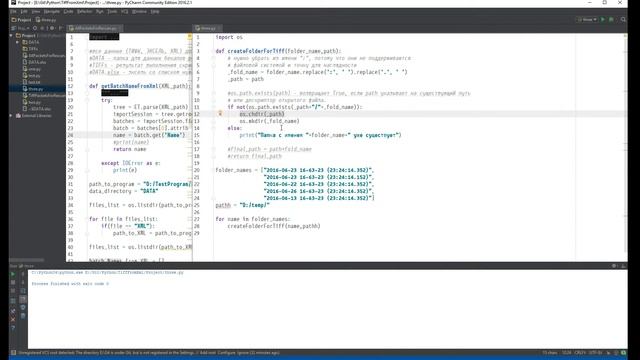Show the quick-fix light bulb on line 12
The height and width of the screenshot is (360, 640).
pos(220,113)
